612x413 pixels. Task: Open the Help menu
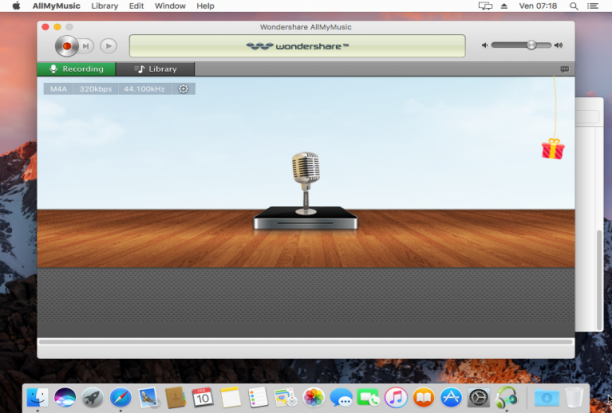pos(205,6)
